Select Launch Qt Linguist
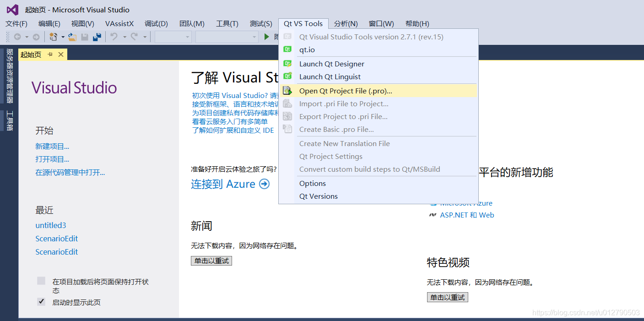Image resolution: width=644 pixels, height=321 pixels. 378,76
